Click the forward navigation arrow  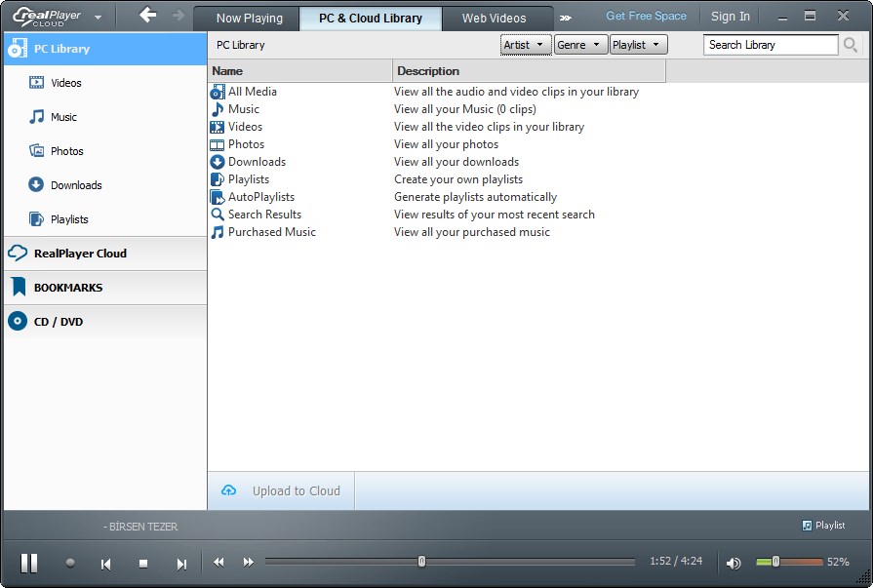click(x=179, y=15)
